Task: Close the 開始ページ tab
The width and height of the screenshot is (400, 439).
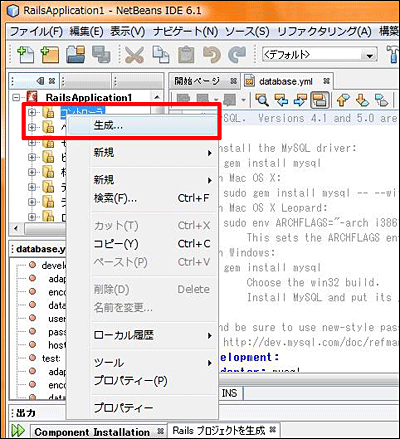Action: tap(233, 81)
